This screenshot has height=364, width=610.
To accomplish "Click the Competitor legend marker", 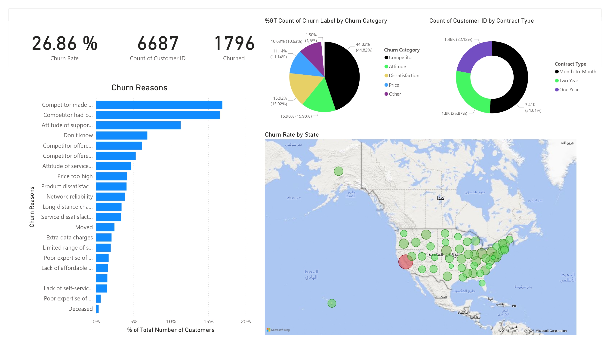I will [386, 57].
